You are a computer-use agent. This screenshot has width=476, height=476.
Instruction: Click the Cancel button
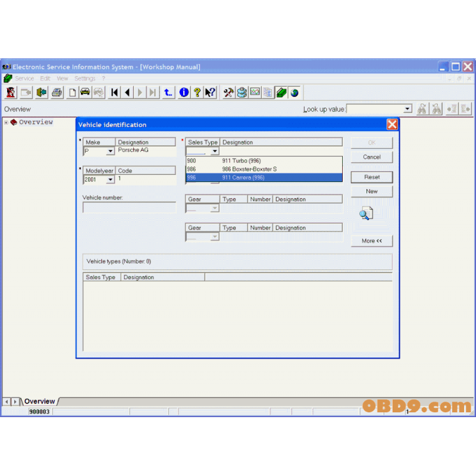[371, 157]
